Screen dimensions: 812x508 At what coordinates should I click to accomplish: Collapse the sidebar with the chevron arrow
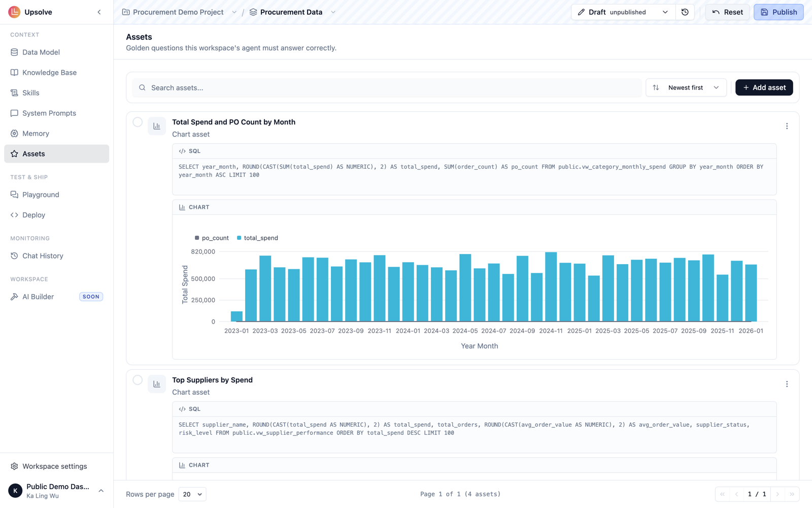(99, 12)
